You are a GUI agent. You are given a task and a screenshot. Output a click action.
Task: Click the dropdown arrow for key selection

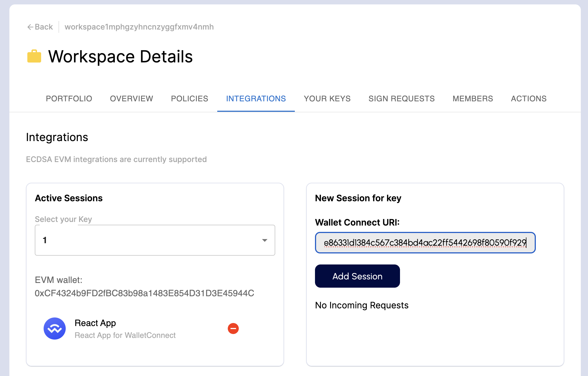click(266, 240)
